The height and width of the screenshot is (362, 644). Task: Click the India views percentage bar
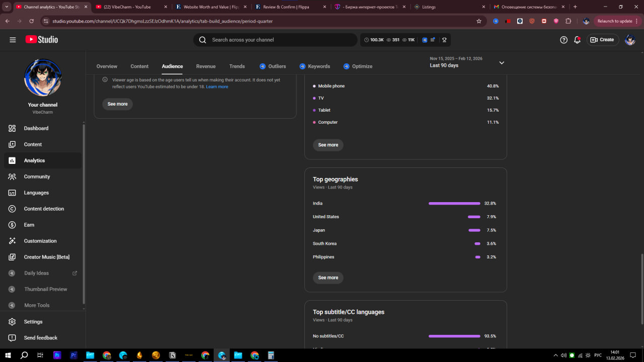pos(454,204)
